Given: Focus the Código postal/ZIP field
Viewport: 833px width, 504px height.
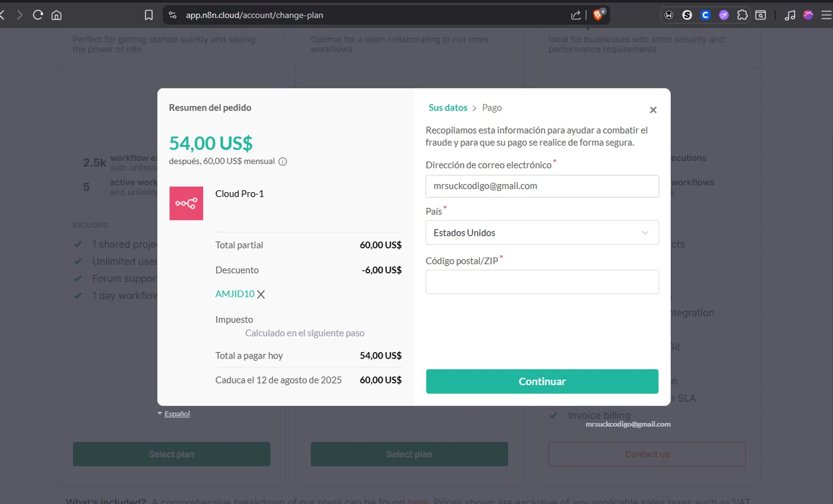Looking at the screenshot, I should tap(542, 282).
